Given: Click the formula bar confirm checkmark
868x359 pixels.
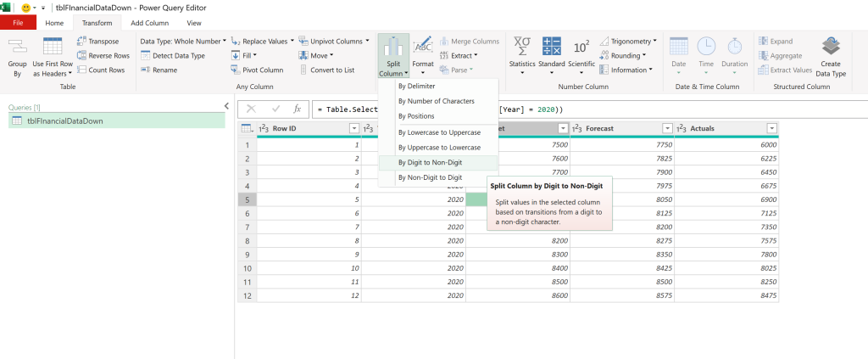Looking at the screenshot, I should pos(275,109).
